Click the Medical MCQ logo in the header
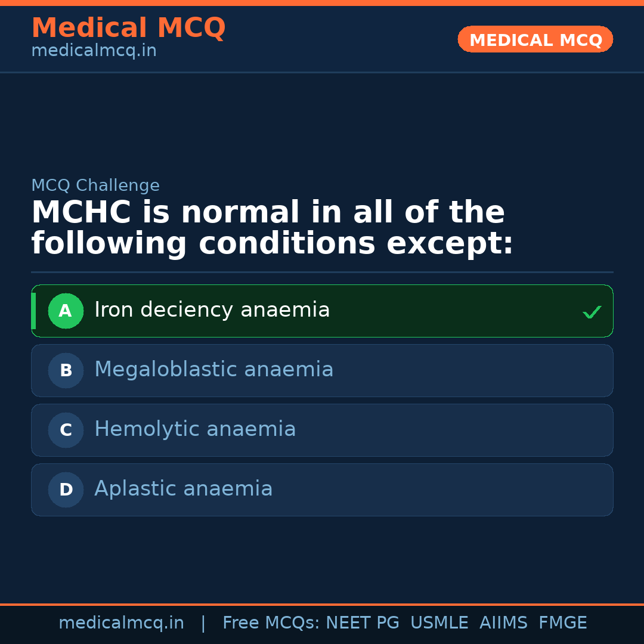The width and height of the screenshot is (644, 644). (x=128, y=28)
